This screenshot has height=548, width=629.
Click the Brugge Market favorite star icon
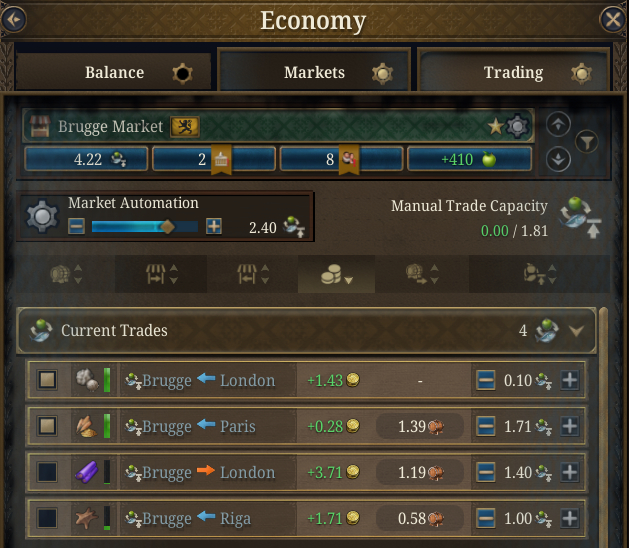(495, 127)
